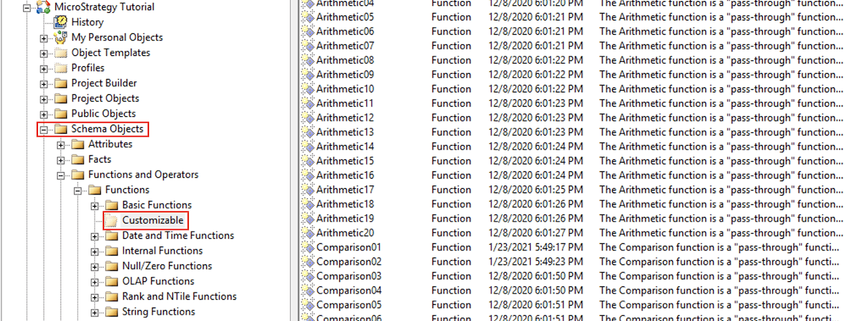Select the String Functions folder
This screenshot has width=868, height=321.
(x=159, y=312)
